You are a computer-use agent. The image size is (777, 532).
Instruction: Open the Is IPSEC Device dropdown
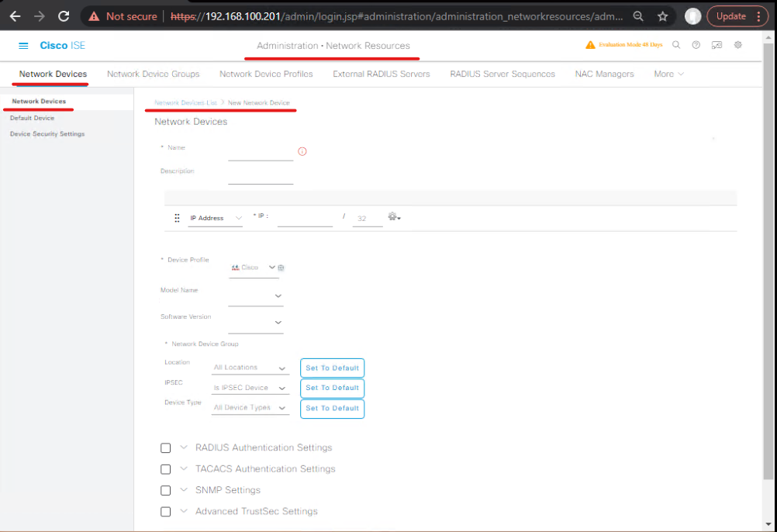(x=250, y=389)
